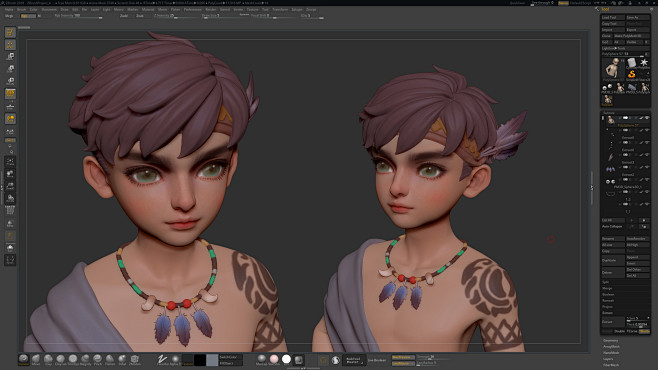Select the ZModeler brush

click(135, 359)
